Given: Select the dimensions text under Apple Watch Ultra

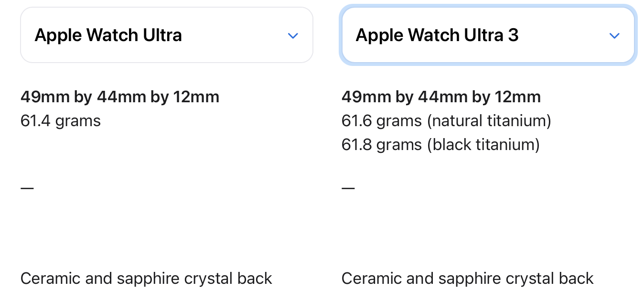Looking at the screenshot, I should click(x=119, y=97).
